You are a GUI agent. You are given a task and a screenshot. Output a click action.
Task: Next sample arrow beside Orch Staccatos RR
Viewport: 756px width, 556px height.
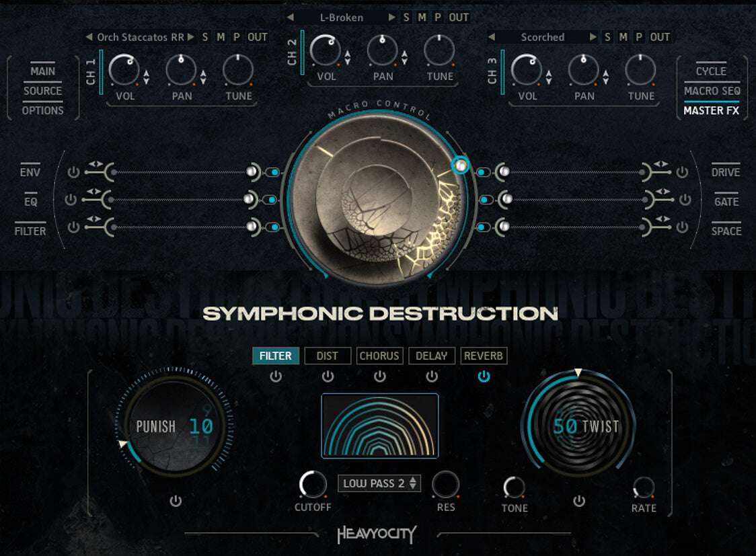191,37
